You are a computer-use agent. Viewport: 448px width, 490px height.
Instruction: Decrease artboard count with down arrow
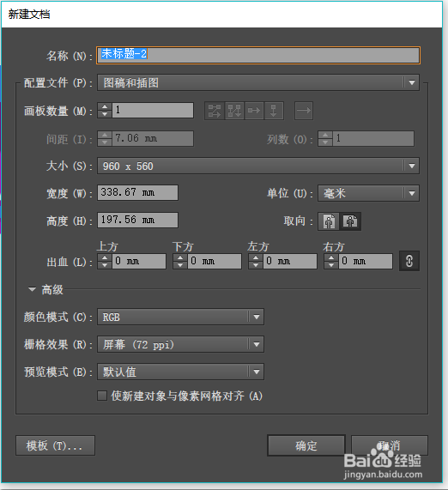[x=105, y=114]
